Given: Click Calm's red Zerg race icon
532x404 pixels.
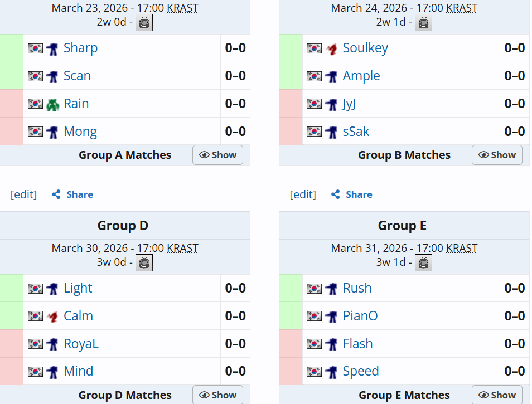Looking at the screenshot, I should pos(52,317).
